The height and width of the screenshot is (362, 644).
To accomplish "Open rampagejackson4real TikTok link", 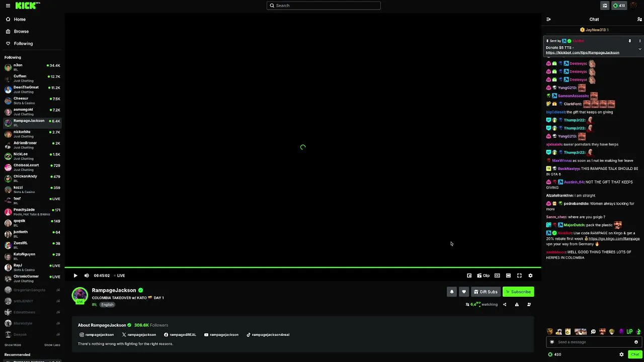I will pos(268,334).
